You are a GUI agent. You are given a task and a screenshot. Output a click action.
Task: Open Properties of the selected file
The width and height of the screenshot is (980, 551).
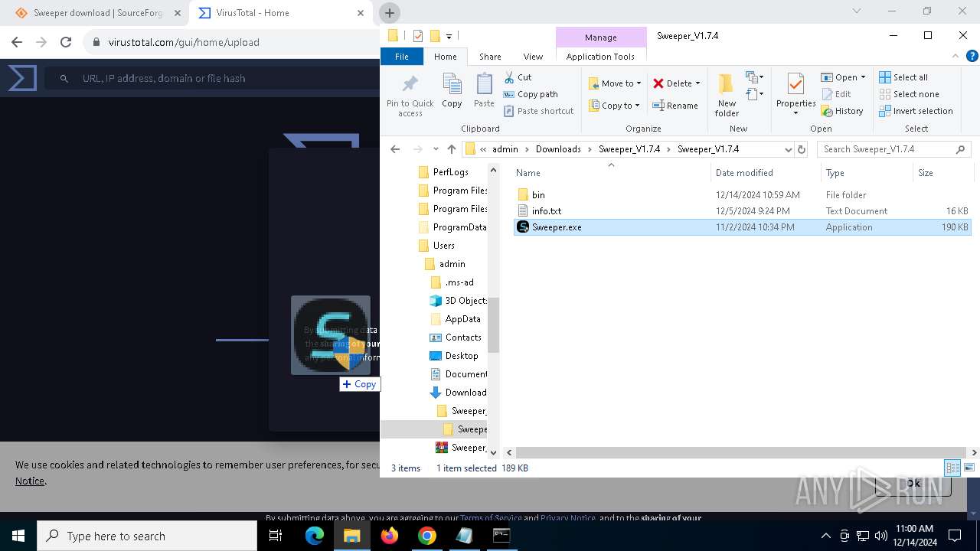pos(795,95)
